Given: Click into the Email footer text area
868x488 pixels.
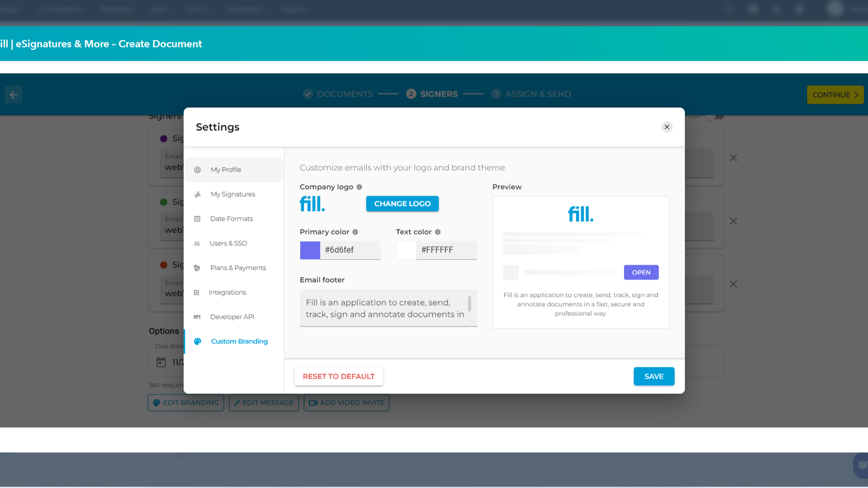Looking at the screenshot, I should pyautogui.click(x=385, y=308).
